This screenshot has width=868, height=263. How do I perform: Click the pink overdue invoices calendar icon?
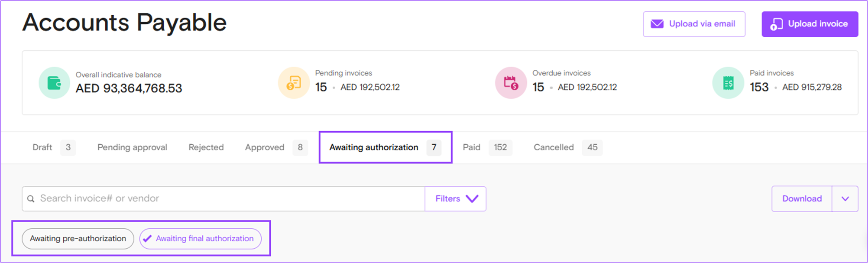coord(511,83)
